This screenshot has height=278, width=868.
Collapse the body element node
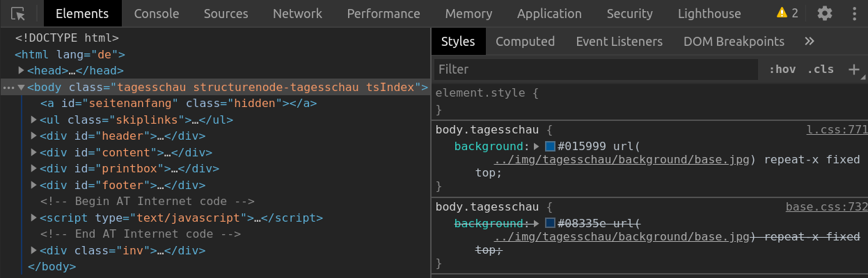click(x=22, y=88)
